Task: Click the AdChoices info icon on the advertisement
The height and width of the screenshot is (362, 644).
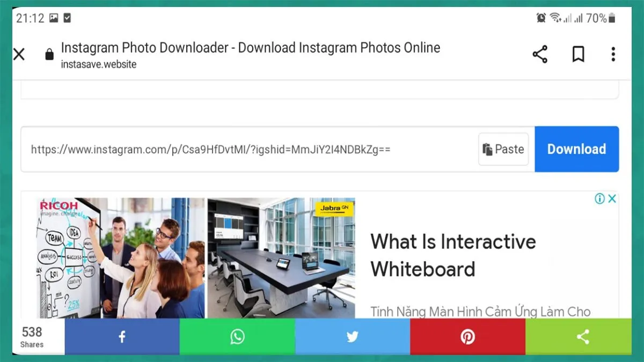Action: [x=601, y=198]
